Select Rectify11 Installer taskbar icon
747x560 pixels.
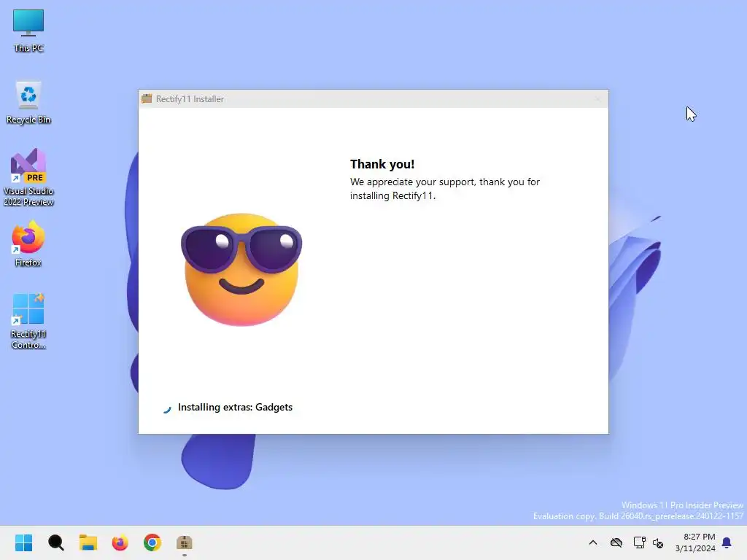(x=185, y=542)
